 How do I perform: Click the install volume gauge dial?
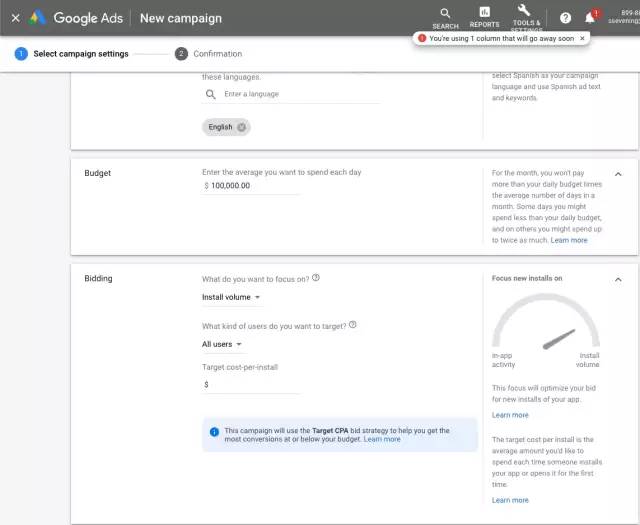pyautogui.click(x=546, y=322)
